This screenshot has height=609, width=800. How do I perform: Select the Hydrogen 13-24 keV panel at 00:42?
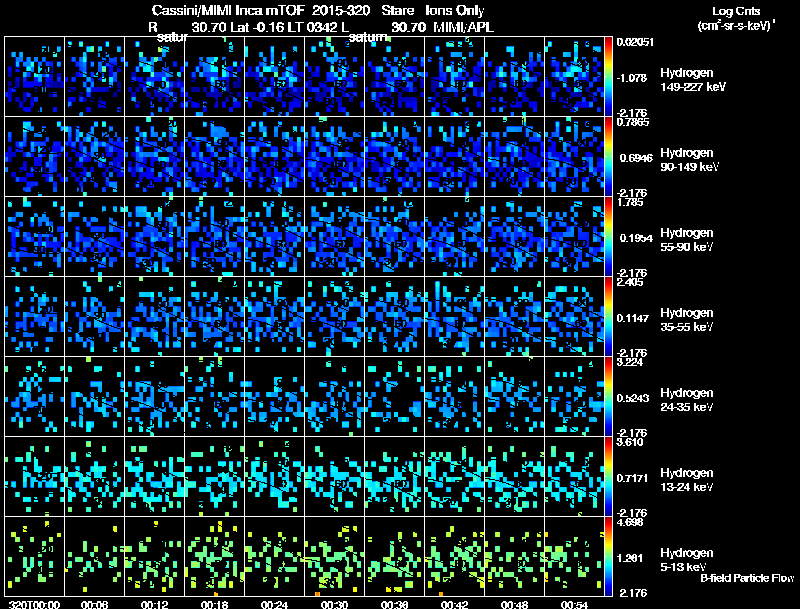tap(455, 476)
